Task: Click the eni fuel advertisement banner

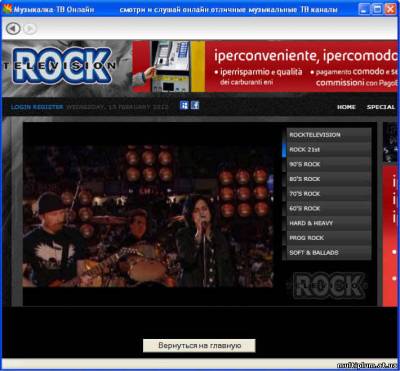Action: 265,66
